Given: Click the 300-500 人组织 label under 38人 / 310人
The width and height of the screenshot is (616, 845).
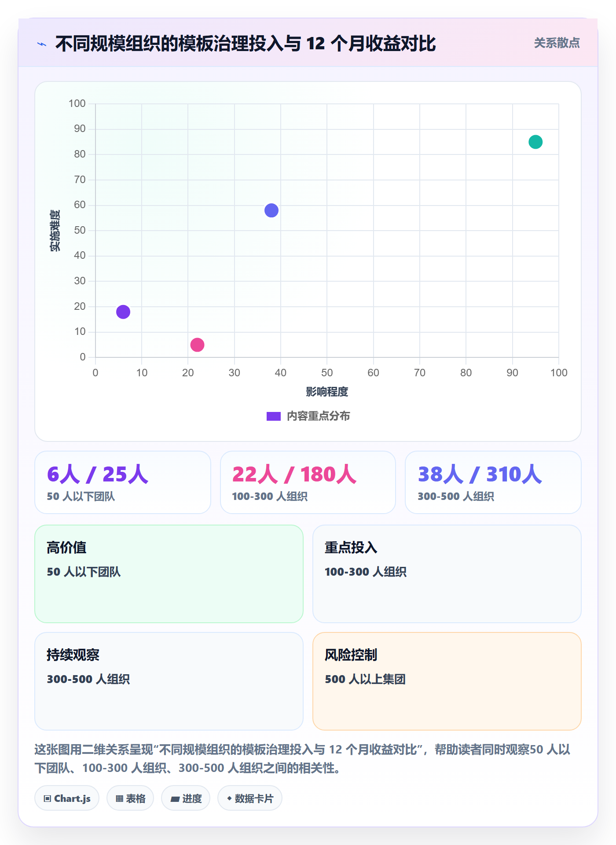Looking at the screenshot, I should (x=456, y=496).
